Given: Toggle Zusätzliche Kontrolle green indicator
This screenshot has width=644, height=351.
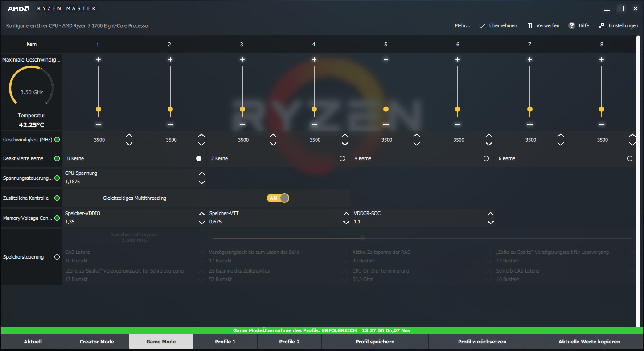Looking at the screenshot, I should click(57, 198).
